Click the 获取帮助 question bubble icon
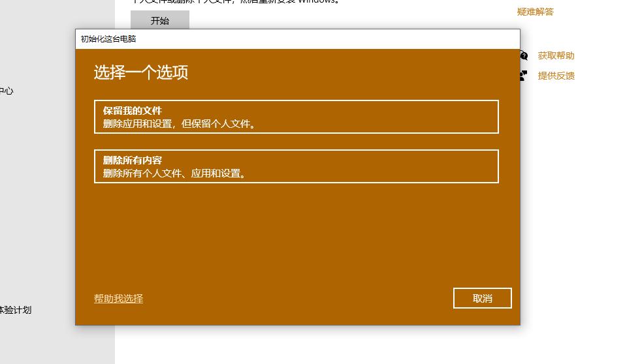 click(524, 55)
